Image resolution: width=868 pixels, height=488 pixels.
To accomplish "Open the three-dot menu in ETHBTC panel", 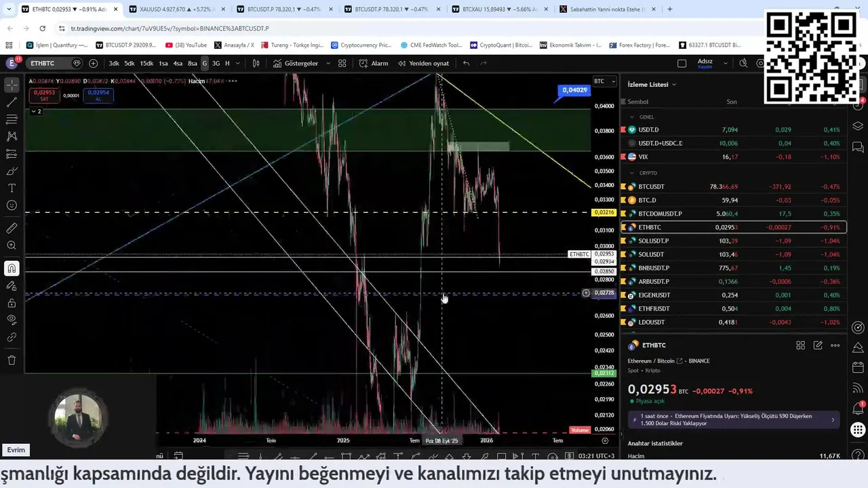I will click(835, 346).
